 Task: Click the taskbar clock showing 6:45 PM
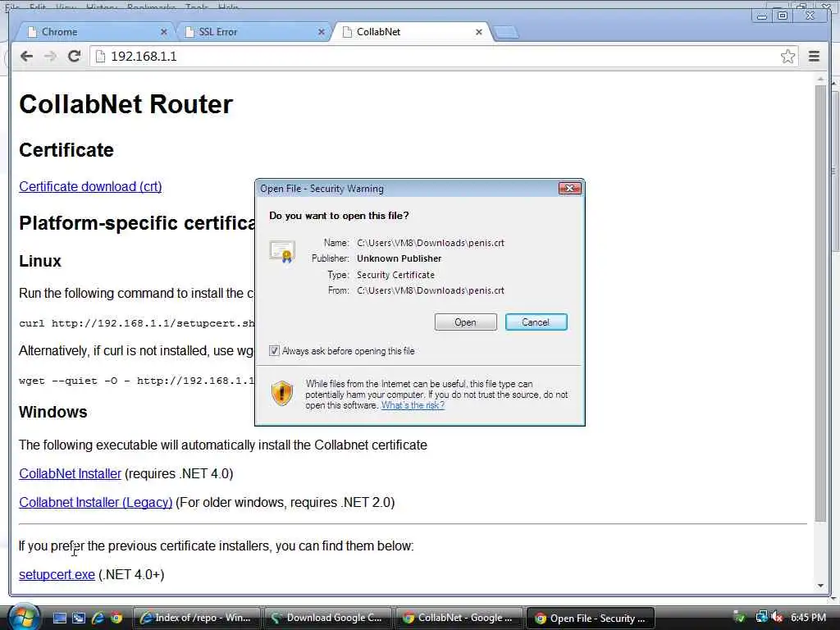click(808, 618)
